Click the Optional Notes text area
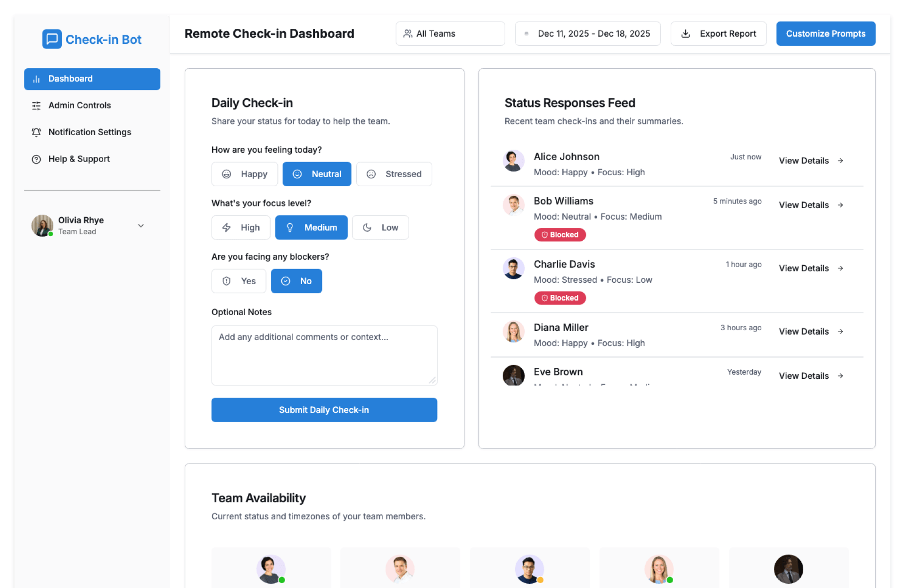This screenshot has height=588, width=905. [324, 355]
